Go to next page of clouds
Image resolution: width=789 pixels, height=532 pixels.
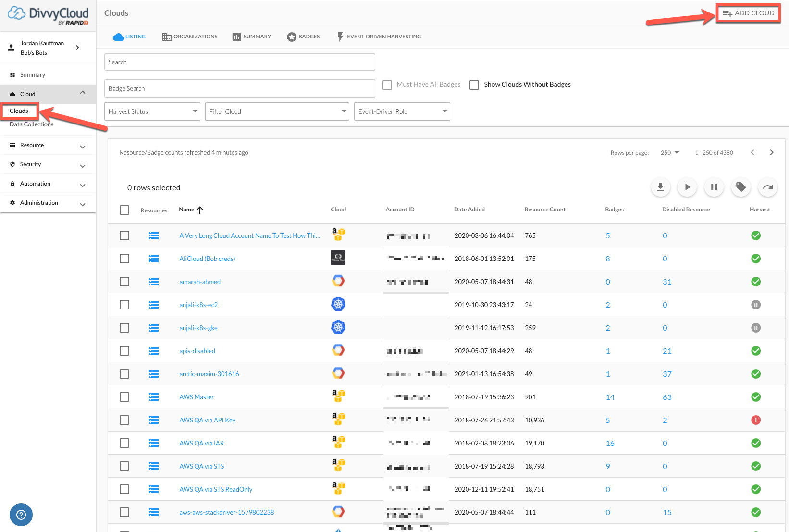click(x=772, y=152)
